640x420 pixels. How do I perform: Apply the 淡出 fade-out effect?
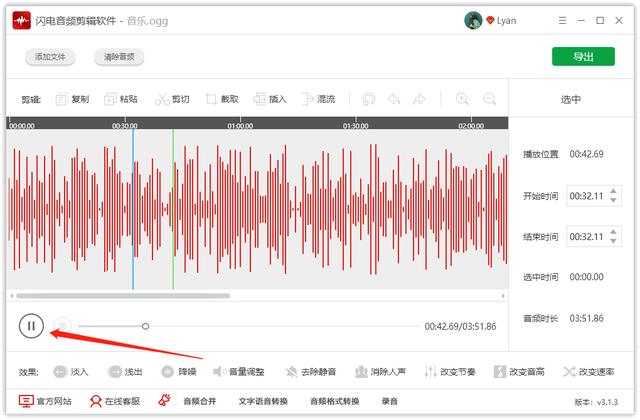(x=125, y=371)
